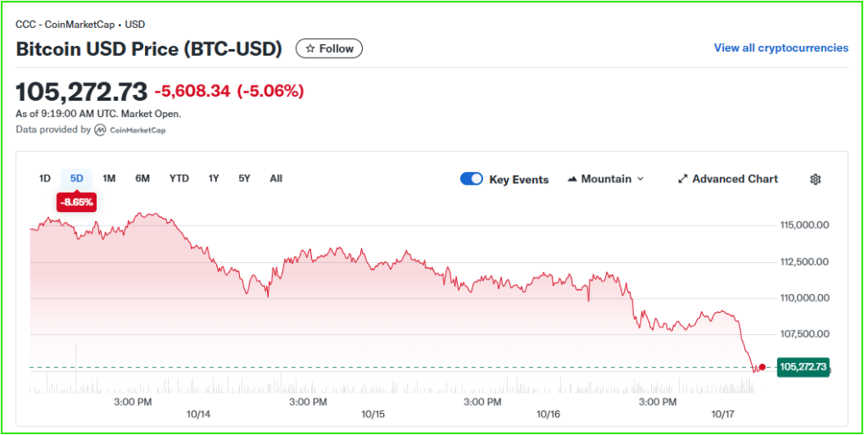The width and height of the screenshot is (868, 435).
Task: Click the Mountain chart type icon
Action: pyautogui.click(x=573, y=179)
